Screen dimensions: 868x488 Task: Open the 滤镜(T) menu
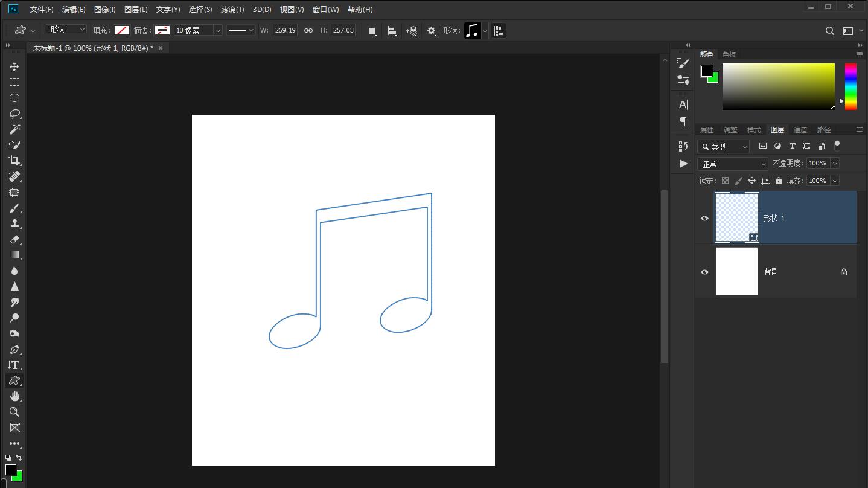point(232,10)
